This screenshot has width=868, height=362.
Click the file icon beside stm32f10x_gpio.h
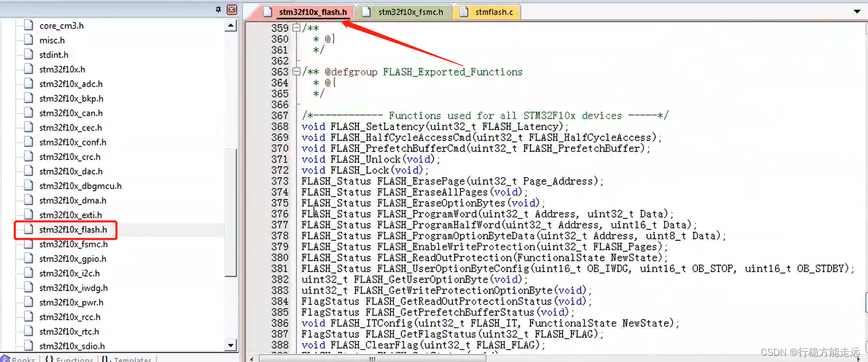29,258
